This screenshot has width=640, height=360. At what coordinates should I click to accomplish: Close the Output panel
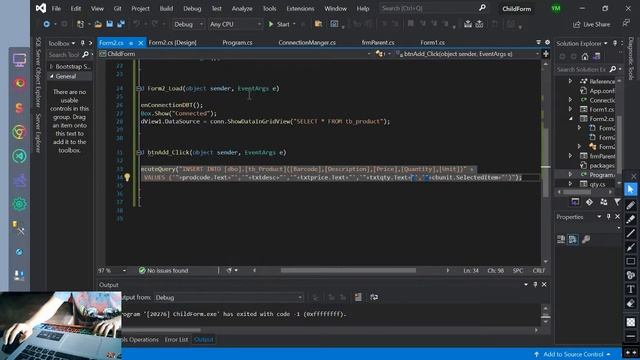(544, 284)
